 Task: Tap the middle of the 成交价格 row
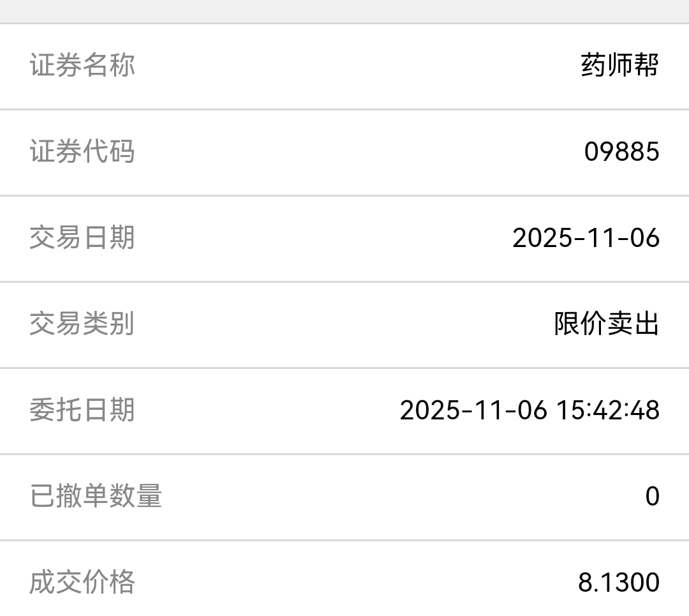click(x=344, y=578)
